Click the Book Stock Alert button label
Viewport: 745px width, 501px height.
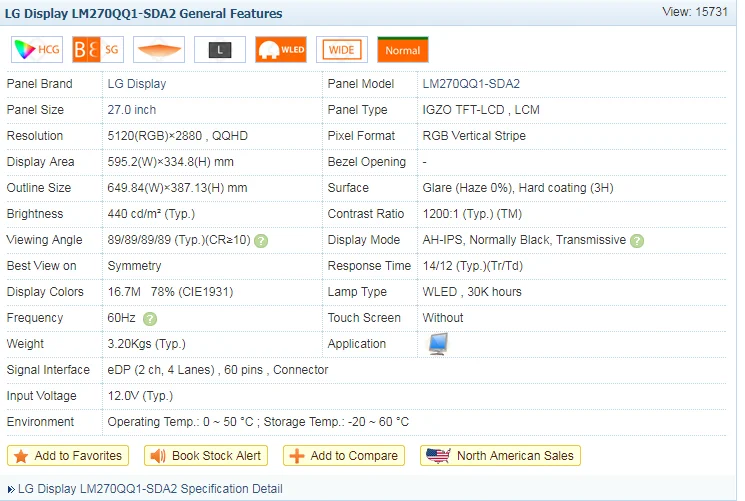(x=216, y=455)
